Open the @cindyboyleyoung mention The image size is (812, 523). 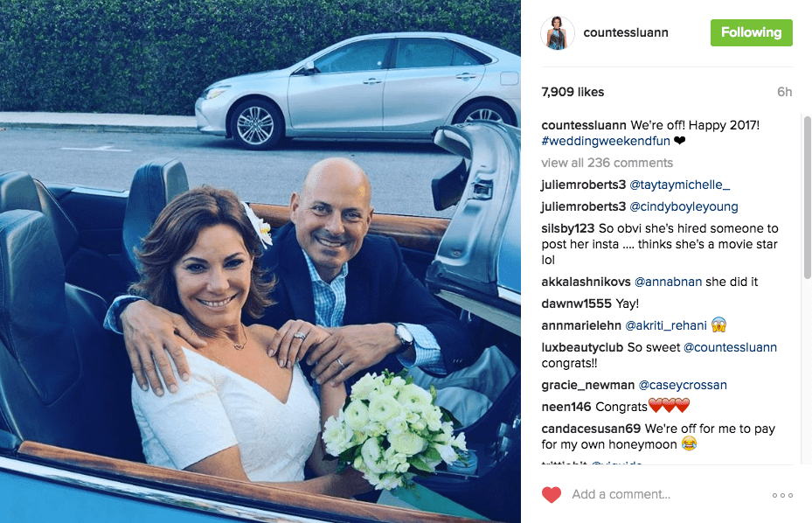pyautogui.click(x=684, y=206)
